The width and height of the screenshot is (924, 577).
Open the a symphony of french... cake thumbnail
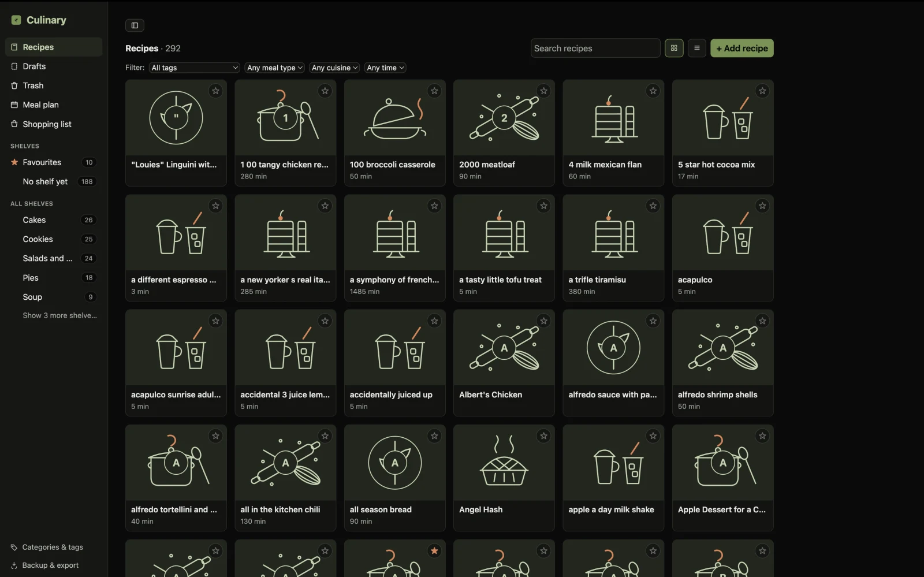394,233
